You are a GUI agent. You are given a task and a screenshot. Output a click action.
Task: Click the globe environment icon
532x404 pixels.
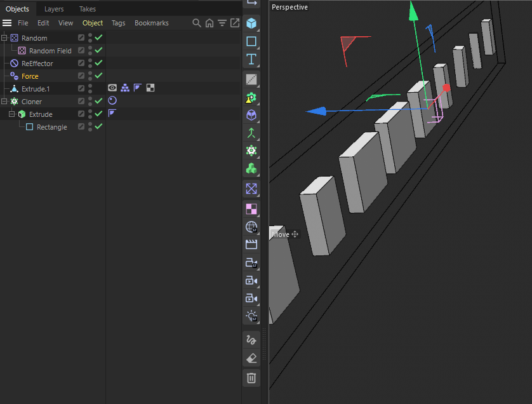(x=251, y=227)
